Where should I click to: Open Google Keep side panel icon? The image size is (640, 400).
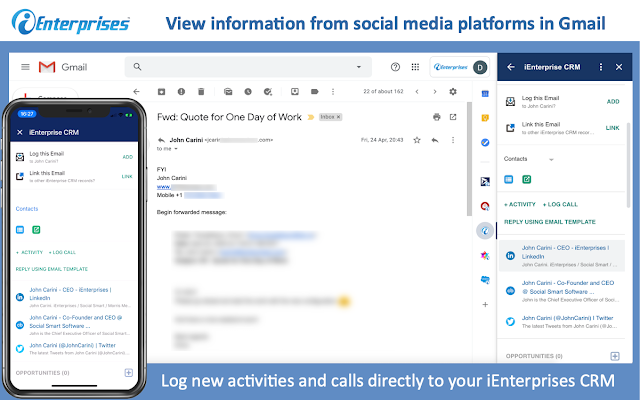click(485, 118)
